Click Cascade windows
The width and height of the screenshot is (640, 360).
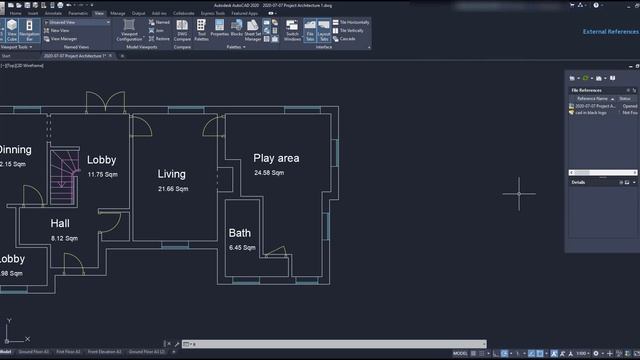coord(344,39)
